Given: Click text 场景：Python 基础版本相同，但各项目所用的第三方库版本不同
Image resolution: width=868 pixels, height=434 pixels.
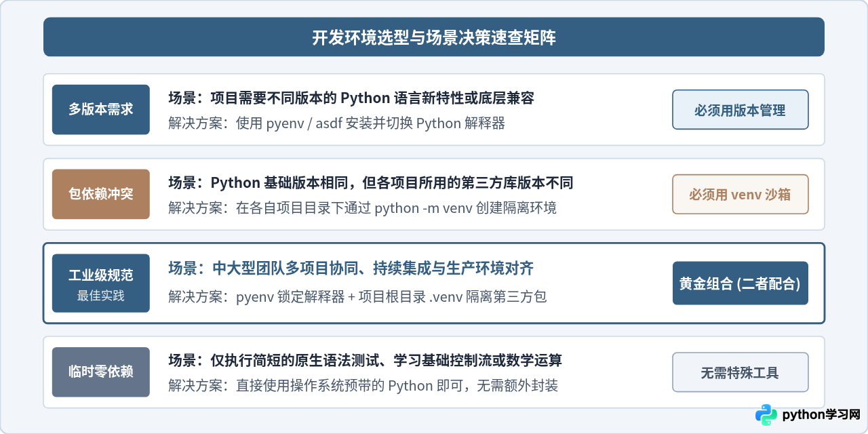Looking at the screenshot, I should pos(371,183).
